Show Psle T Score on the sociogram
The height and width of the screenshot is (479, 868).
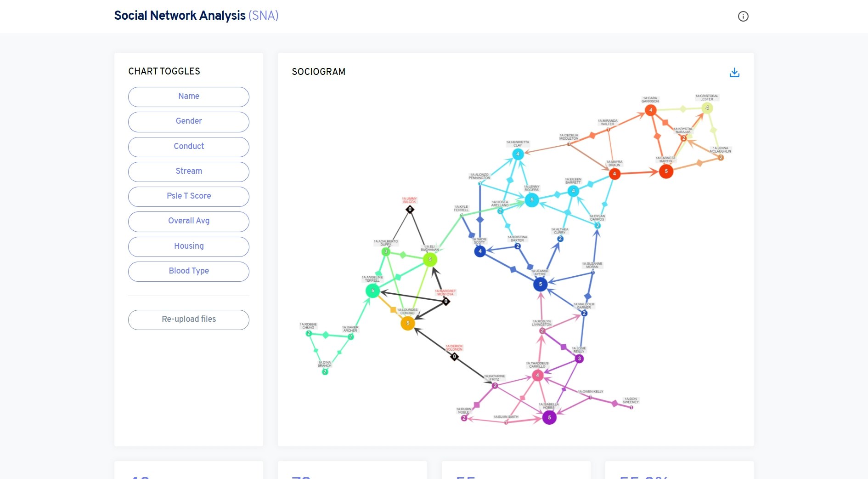pyautogui.click(x=188, y=196)
